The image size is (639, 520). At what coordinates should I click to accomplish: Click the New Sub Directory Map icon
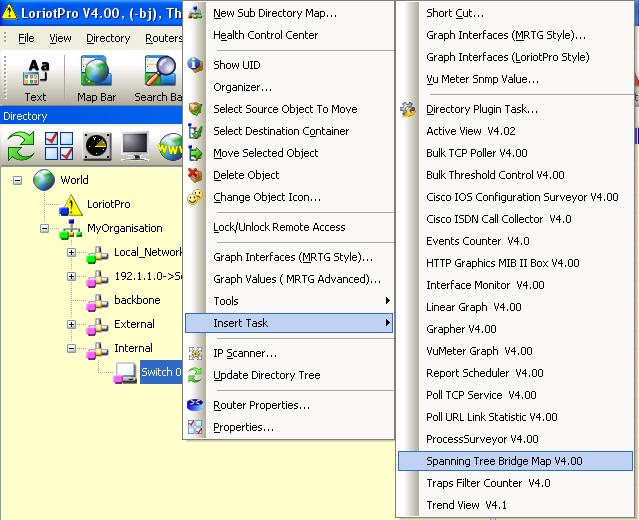point(196,13)
